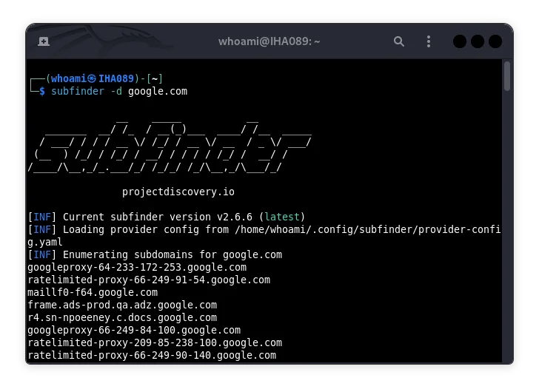The height and width of the screenshot is (392, 539).
Task: Select ratelimited-proxy-66-249-90-140.google.com
Action: coord(152,355)
